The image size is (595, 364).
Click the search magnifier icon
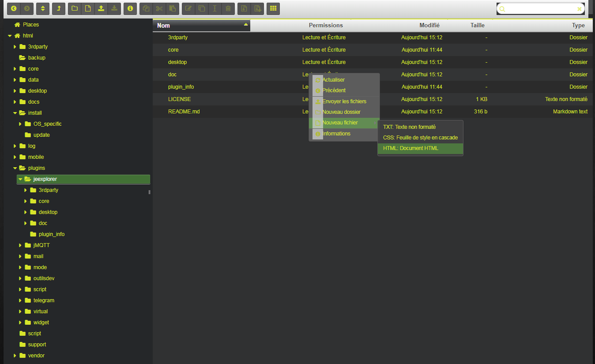(502, 9)
